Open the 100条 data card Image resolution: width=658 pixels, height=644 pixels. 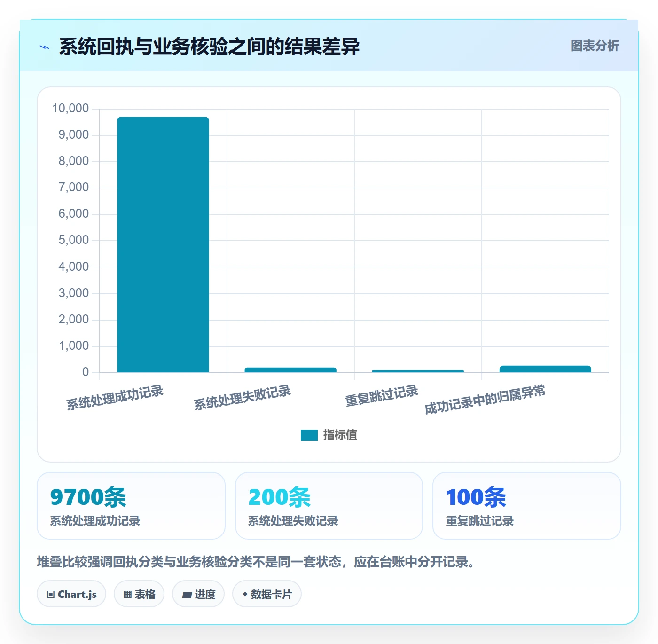click(527, 506)
